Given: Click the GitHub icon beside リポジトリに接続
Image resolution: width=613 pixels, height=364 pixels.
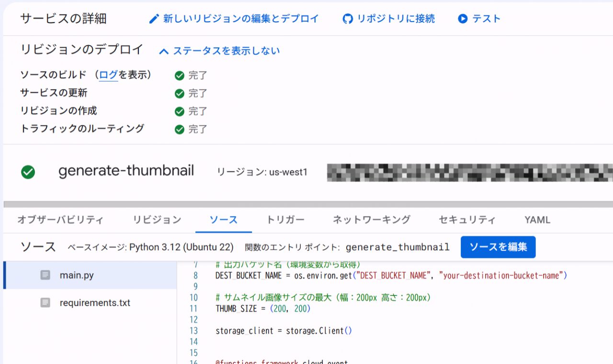Looking at the screenshot, I should pos(348,19).
